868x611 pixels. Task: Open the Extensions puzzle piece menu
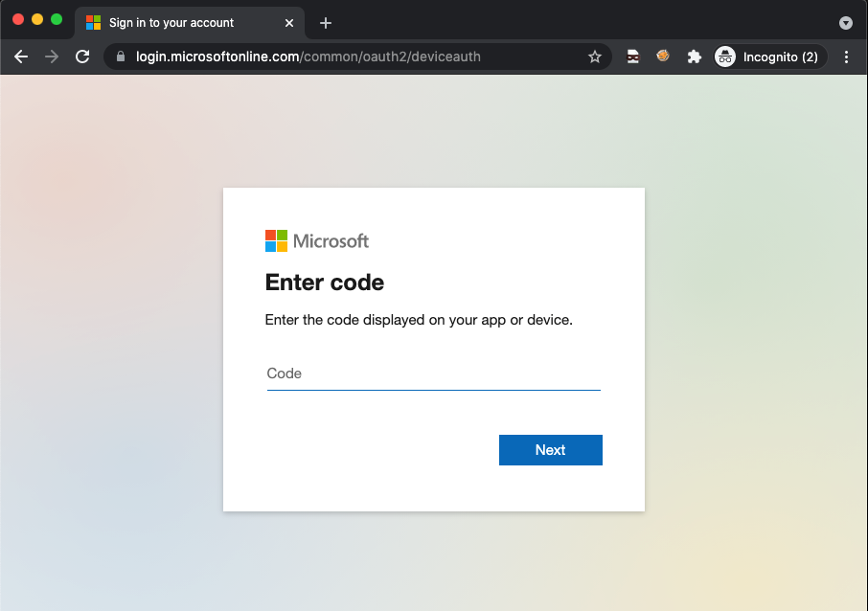point(694,57)
